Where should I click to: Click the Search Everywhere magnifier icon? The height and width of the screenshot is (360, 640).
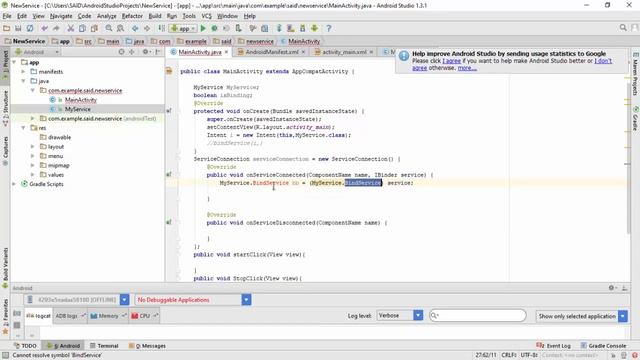(x=623, y=27)
